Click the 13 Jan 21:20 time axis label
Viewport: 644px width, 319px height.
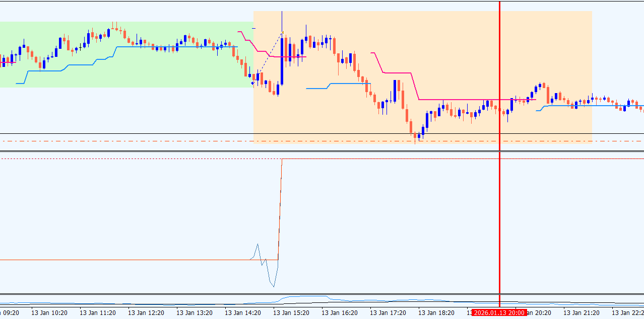click(581, 312)
